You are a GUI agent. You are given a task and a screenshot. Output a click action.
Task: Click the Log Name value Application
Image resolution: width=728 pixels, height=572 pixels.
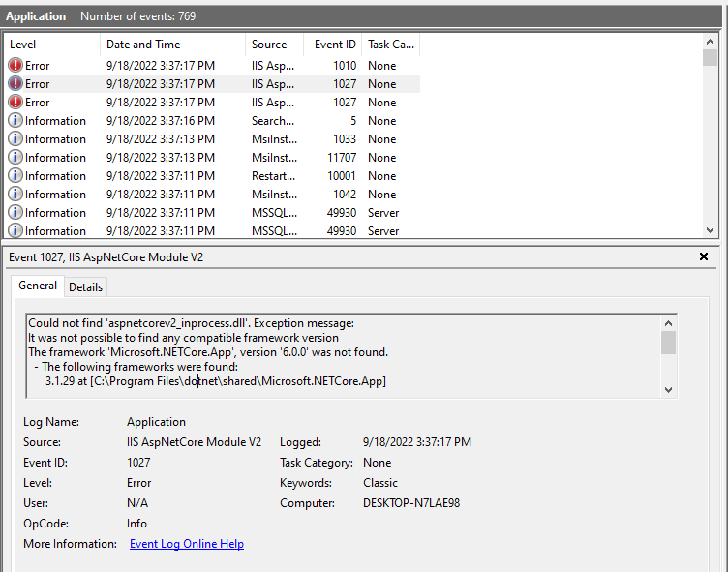[156, 422]
